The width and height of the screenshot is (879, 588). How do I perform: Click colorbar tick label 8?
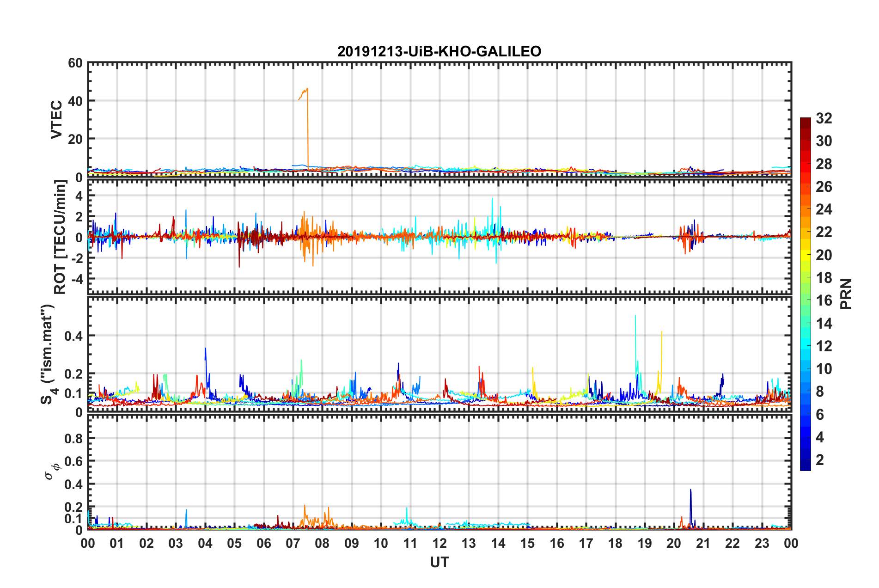[x=820, y=392]
